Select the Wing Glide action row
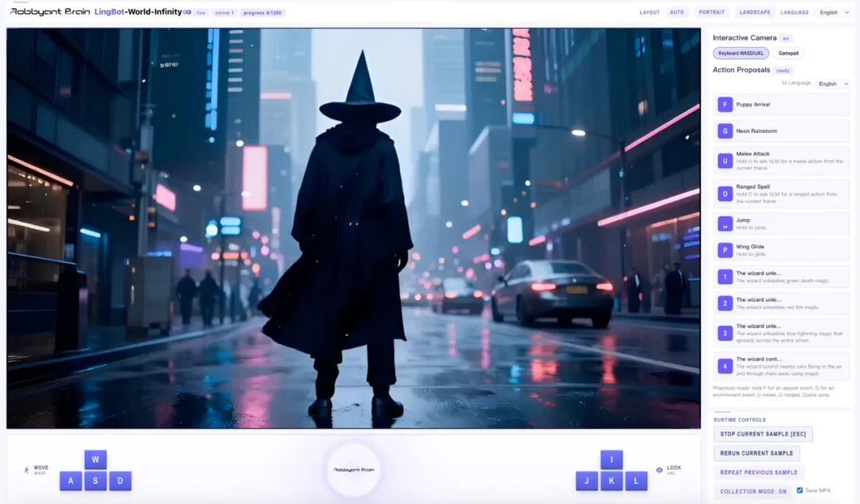The image size is (860, 504). click(x=781, y=250)
